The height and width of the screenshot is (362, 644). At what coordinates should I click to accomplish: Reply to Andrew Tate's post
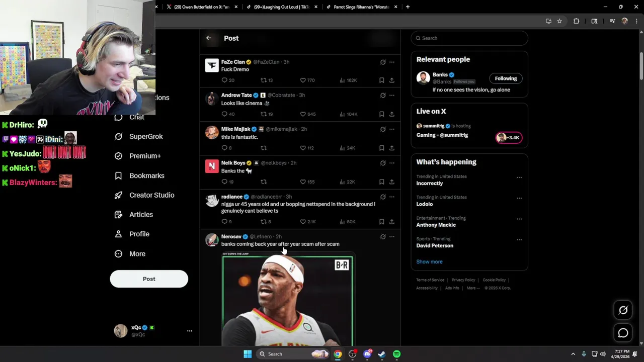coord(224,114)
